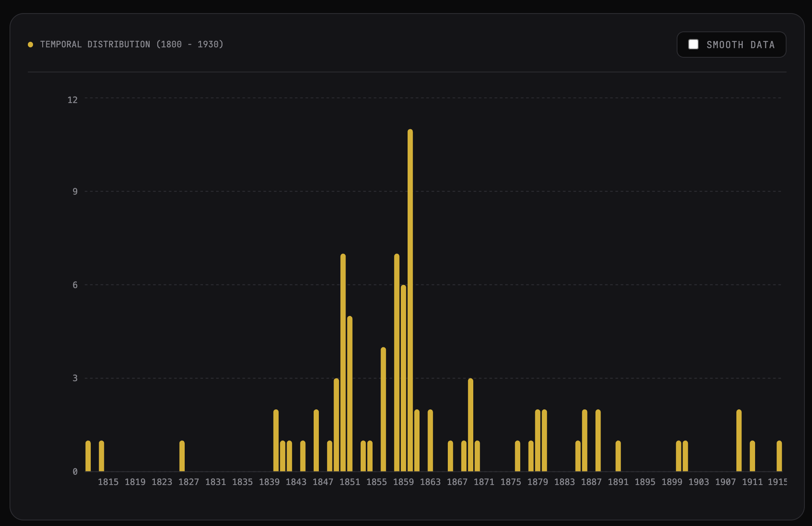The height and width of the screenshot is (526, 812).
Task: Click the y-axis label 9
Action: 75,192
